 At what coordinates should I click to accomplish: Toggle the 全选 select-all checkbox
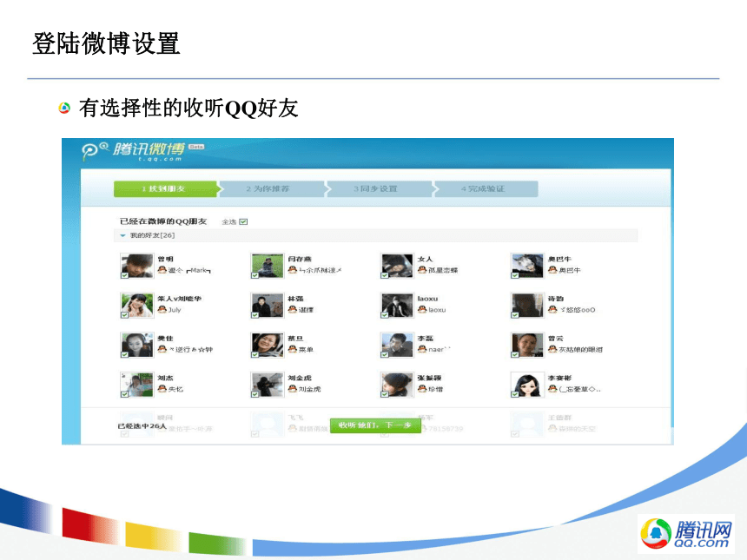pyautogui.click(x=243, y=221)
